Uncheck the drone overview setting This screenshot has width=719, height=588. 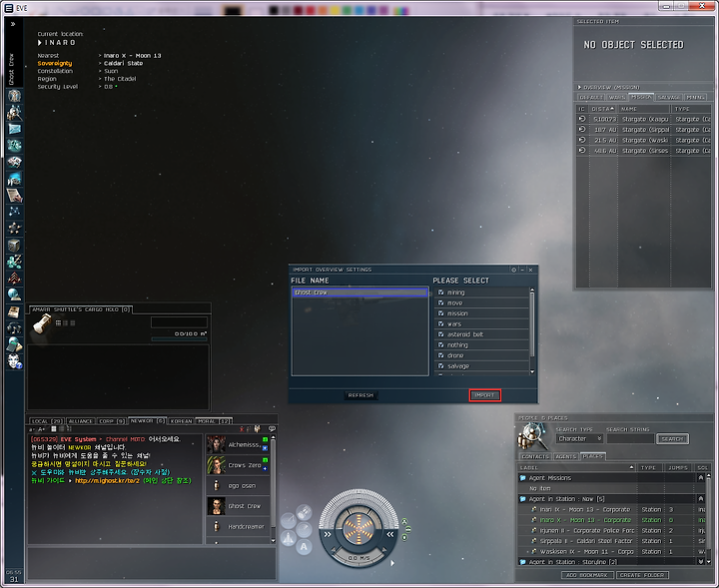(440, 355)
